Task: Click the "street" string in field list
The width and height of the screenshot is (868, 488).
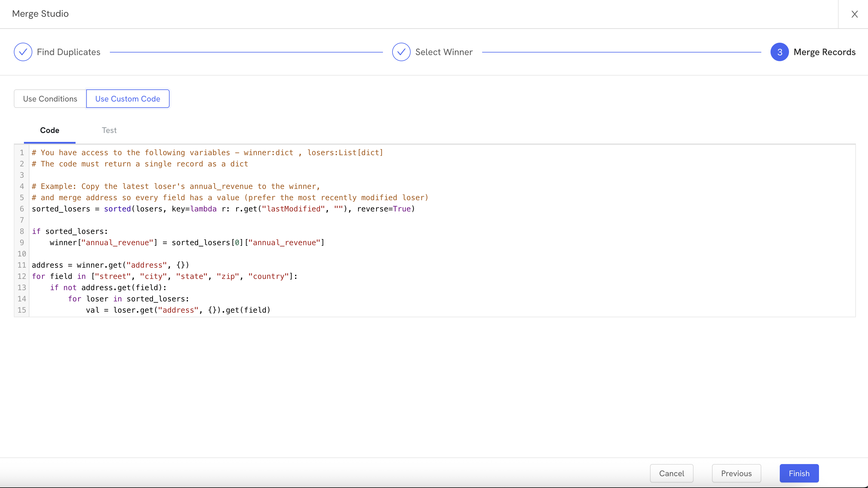Action: pos(112,276)
